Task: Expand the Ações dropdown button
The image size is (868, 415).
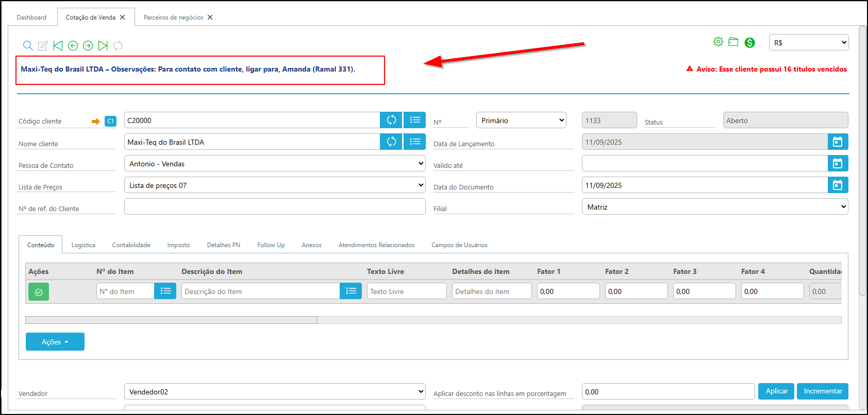Action: tap(55, 342)
